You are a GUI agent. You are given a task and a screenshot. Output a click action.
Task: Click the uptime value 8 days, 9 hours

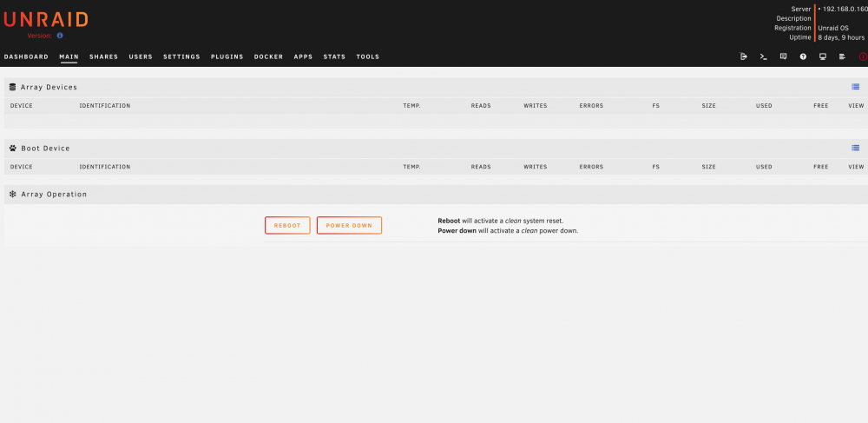(841, 37)
